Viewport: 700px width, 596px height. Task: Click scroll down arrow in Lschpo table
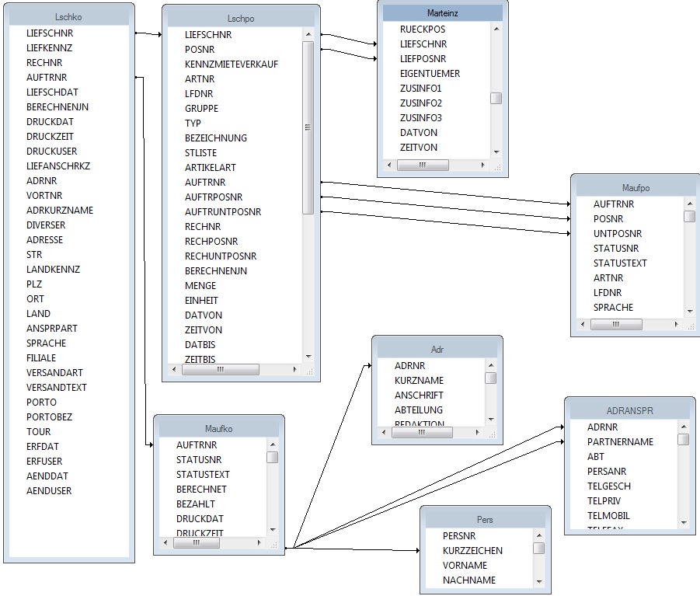point(308,356)
